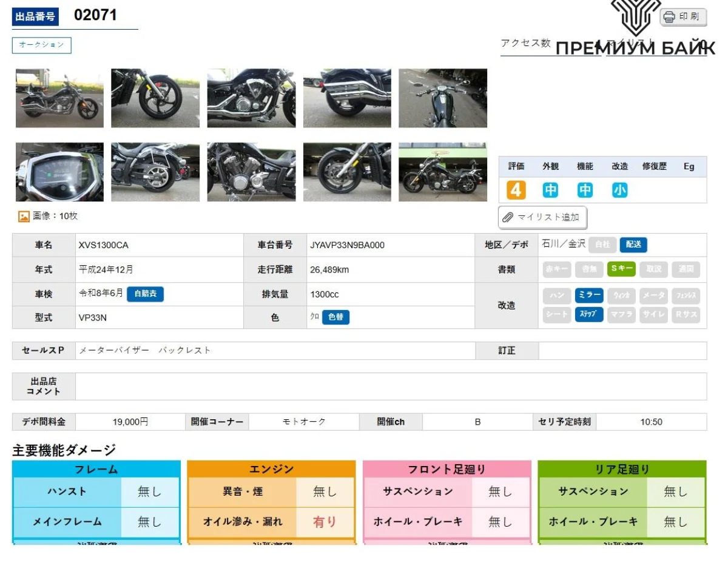Click the 改造 grade 小 badge
Image resolution: width=728 pixels, height=574 pixels.
click(619, 191)
